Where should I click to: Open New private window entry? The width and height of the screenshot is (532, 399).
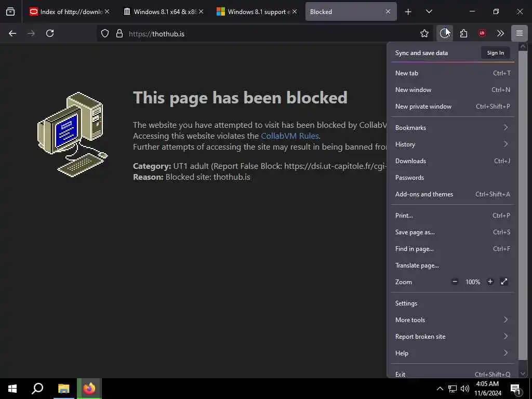point(453,106)
